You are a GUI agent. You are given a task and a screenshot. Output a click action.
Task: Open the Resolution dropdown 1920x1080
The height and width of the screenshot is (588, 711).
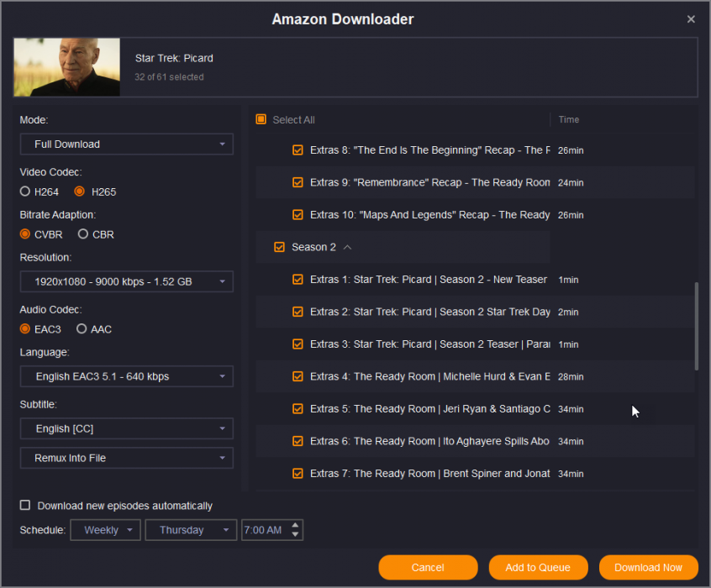tap(127, 281)
